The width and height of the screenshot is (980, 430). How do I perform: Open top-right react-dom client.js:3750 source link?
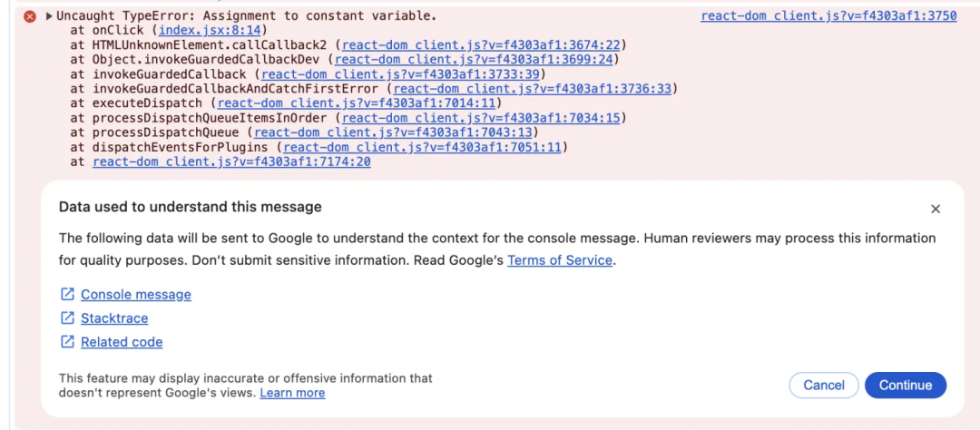pyautogui.click(x=828, y=16)
